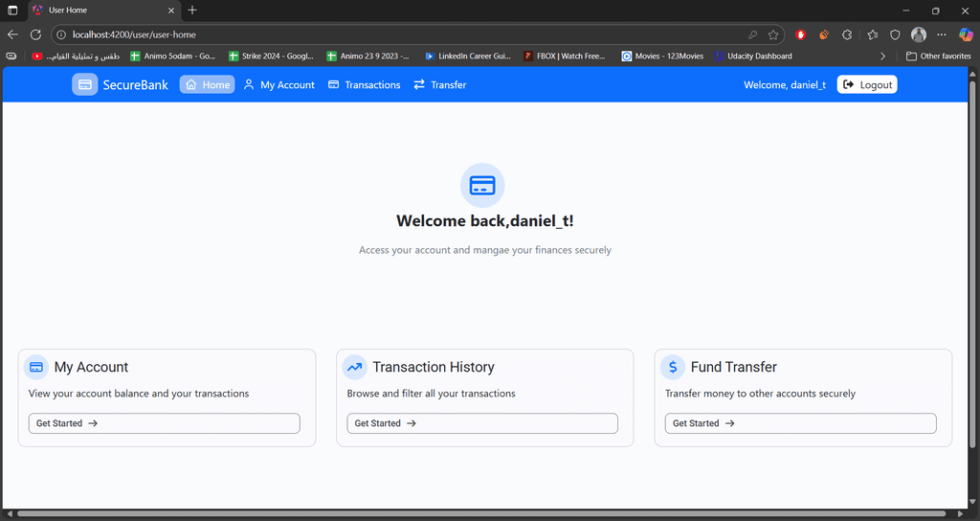Screen dimensions: 980x521
Task: Open the password key icon in address bar
Action: [x=752, y=34]
